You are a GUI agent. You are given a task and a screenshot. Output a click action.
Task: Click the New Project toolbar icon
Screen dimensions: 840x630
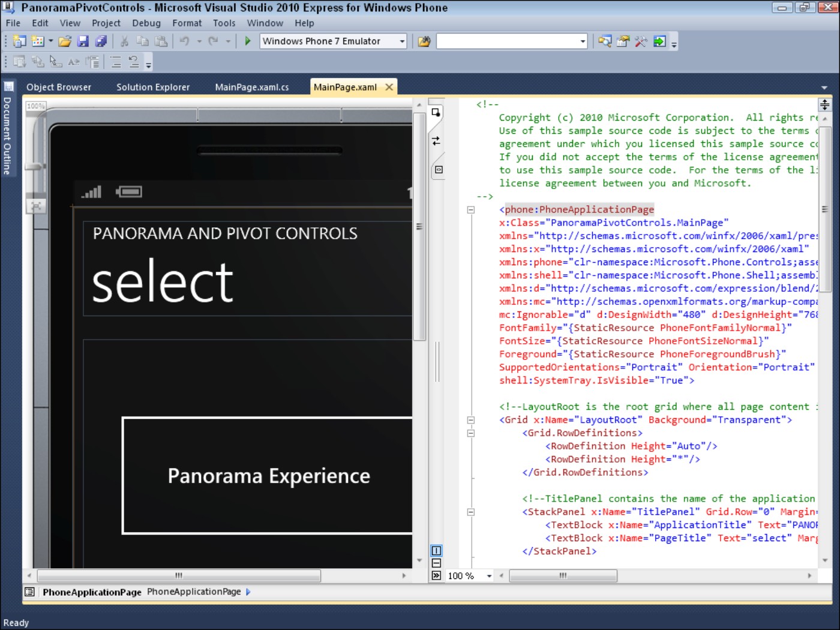pyautogui.click(x=19, y=41)
